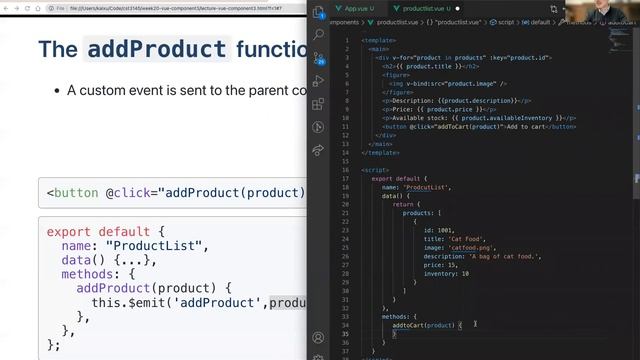Click the browser Home icon
Screen dimensions: 640x360
click(38, 8)
